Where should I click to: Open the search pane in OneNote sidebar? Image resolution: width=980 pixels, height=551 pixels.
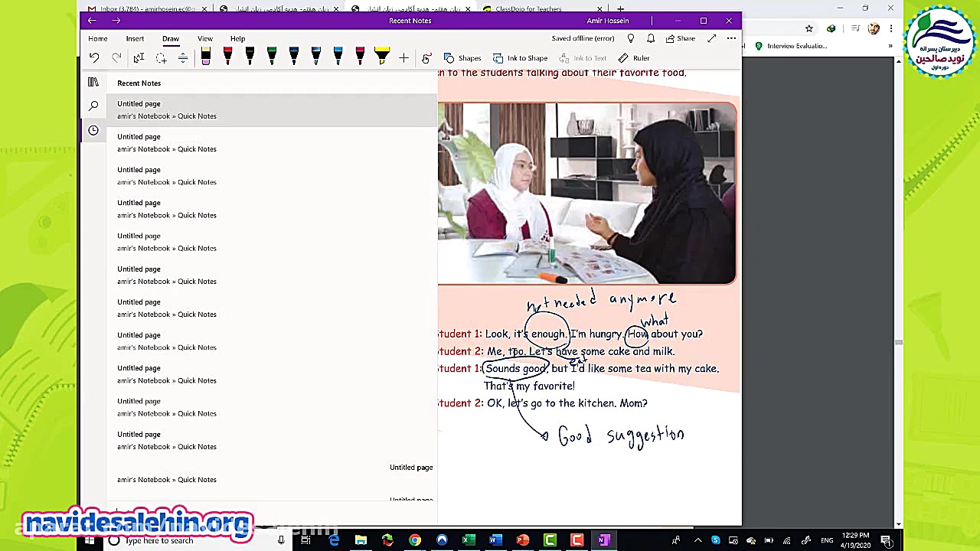point(93,106)
